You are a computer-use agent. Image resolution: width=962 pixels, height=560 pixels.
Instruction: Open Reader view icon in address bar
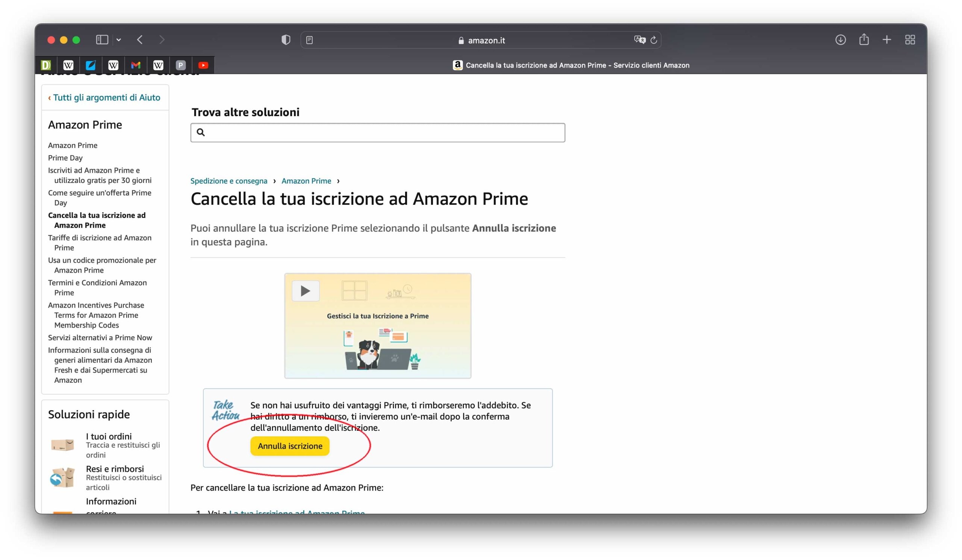310,40
